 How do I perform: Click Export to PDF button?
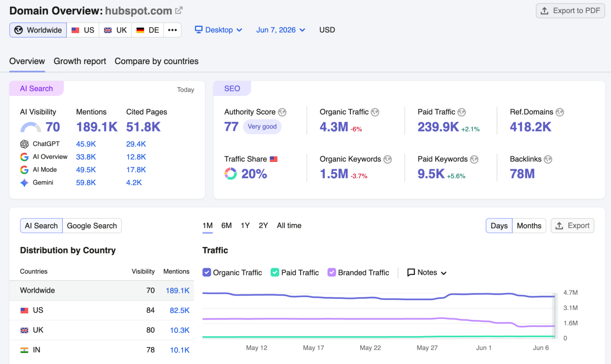tap(570, 11)
